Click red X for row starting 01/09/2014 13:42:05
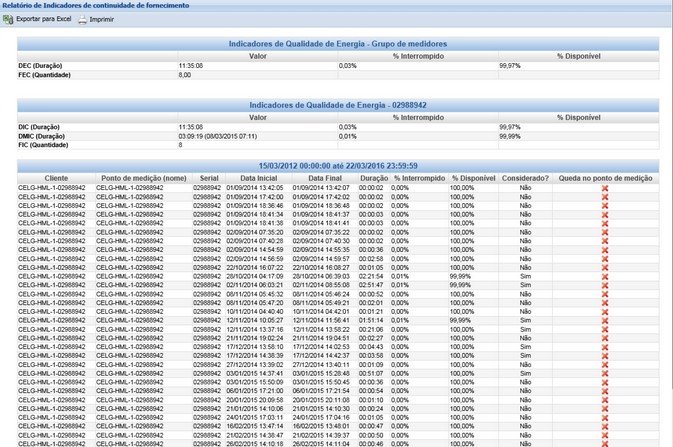Image resolution: width=673 pixels, height=447 pixels. pos(604,187)
